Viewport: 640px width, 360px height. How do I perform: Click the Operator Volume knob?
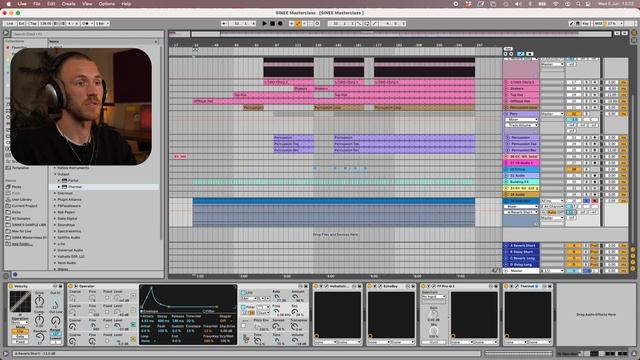point(295,340)
